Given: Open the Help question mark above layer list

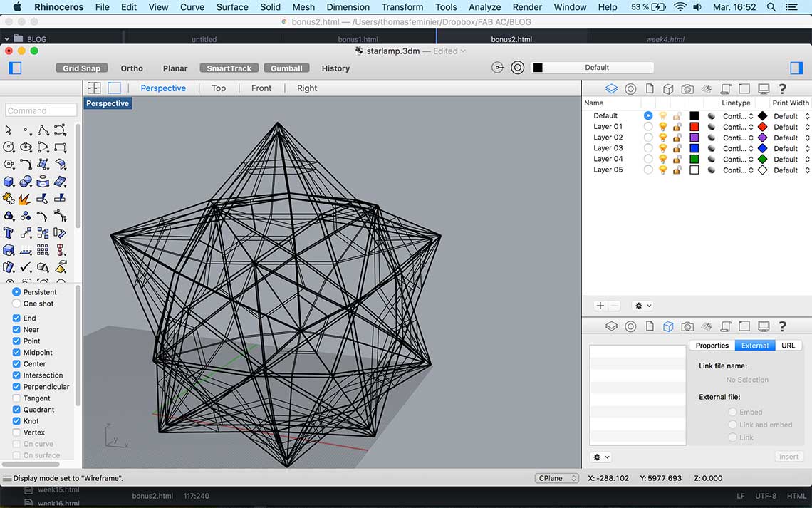Looking at the screenshot, I should click(x=783, y=88).
